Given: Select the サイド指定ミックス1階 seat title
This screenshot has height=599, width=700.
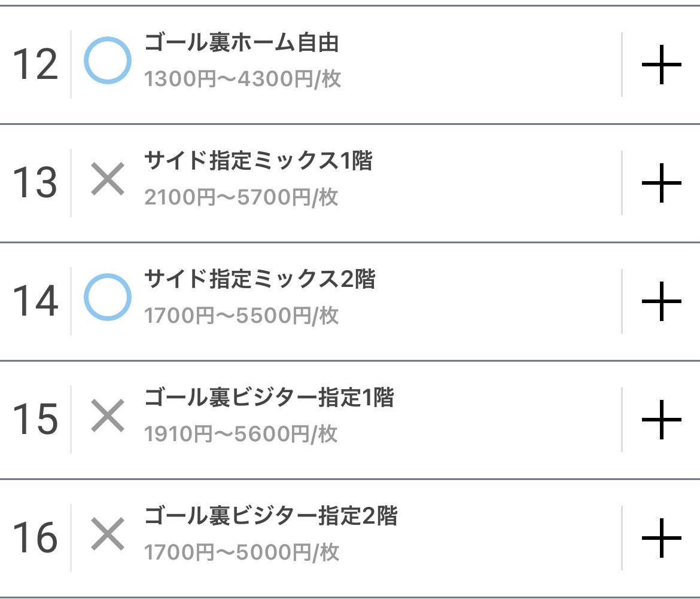Looking at the screenshot, I should pyautogui.click(x=258, y=161).
